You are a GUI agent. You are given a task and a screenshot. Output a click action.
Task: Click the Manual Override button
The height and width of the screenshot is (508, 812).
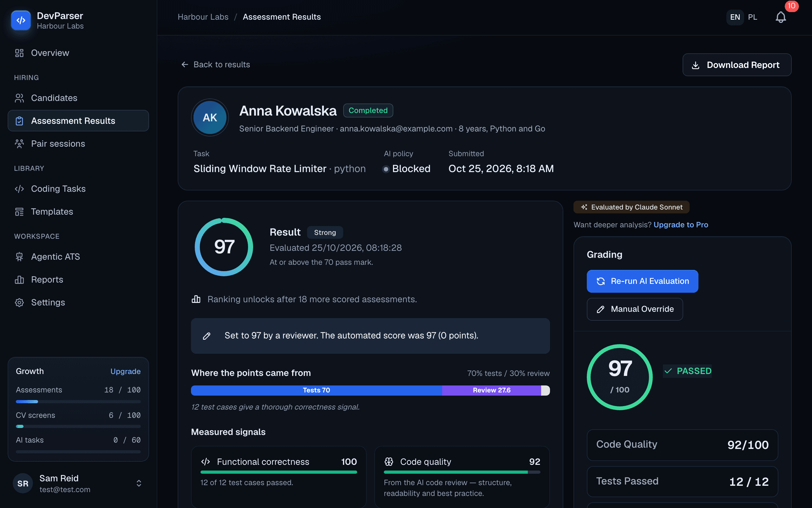634,309
